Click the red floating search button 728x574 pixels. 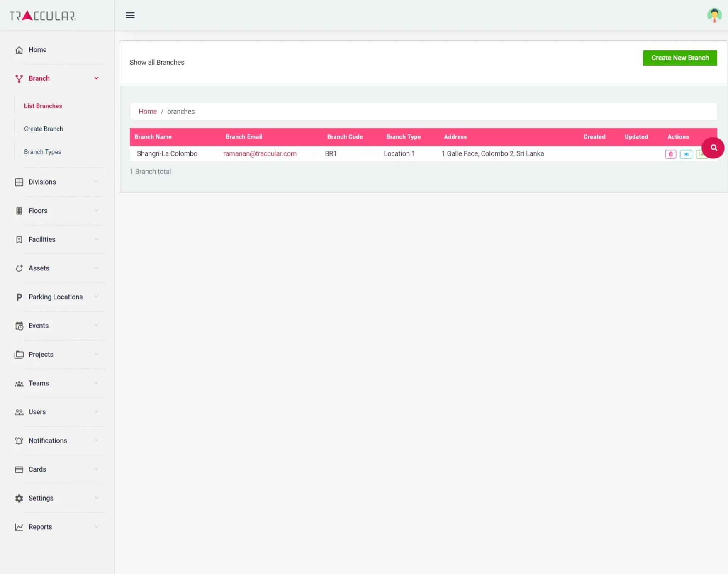click(713, 148)
